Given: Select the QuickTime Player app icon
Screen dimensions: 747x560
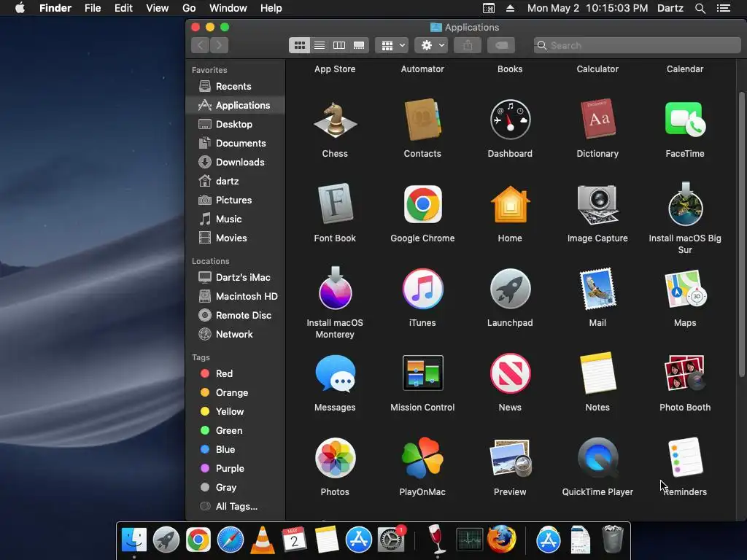Looking at the screenshot, I should point(597,458).
